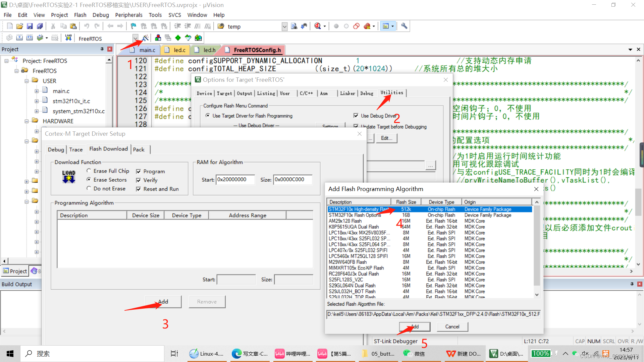
Task: Expand main.c in the project tree
Action: coord(37,91)
